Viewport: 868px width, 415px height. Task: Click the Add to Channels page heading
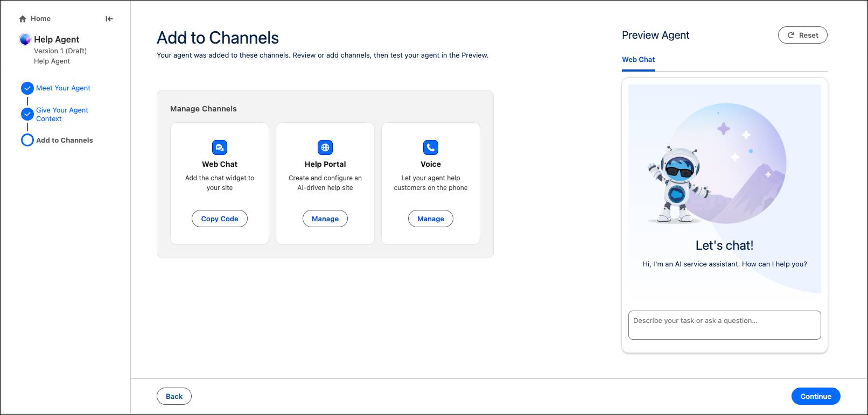[x=218, y=38]
